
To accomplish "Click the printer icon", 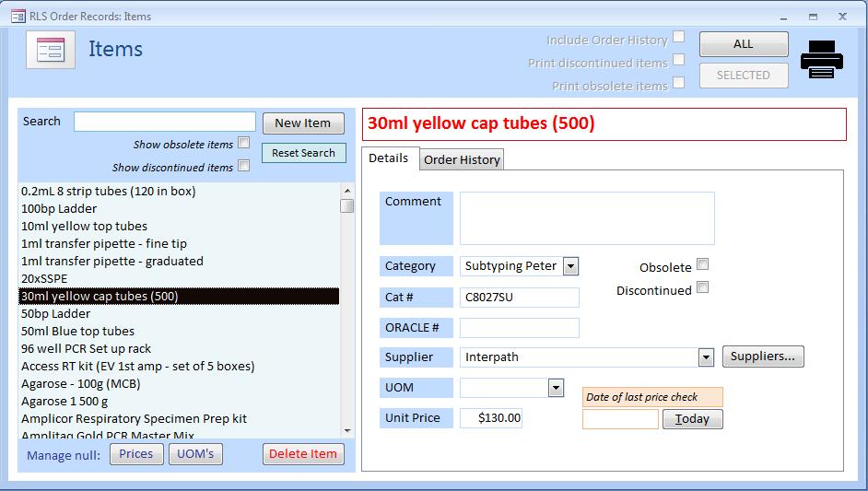I will [x=822, y=59].
